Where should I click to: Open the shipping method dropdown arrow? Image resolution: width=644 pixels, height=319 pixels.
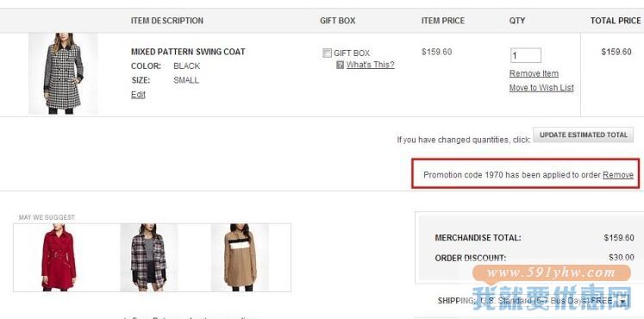coord(623,302)
